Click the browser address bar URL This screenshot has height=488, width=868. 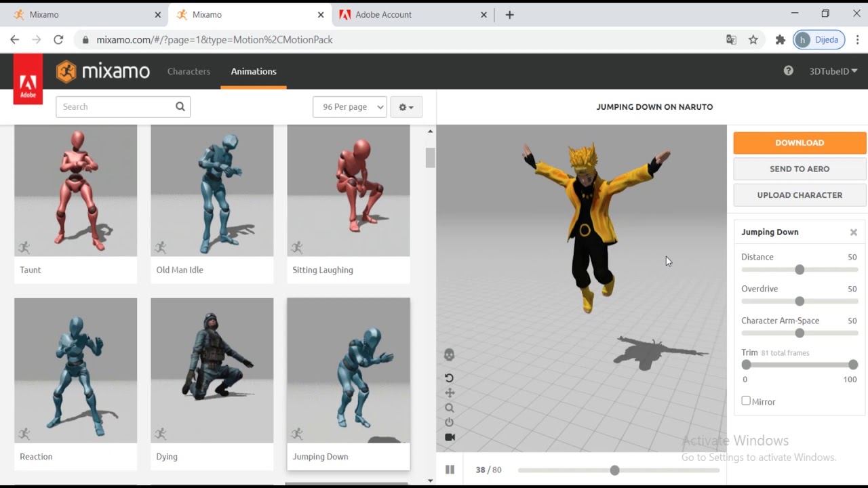coord(214,40)
